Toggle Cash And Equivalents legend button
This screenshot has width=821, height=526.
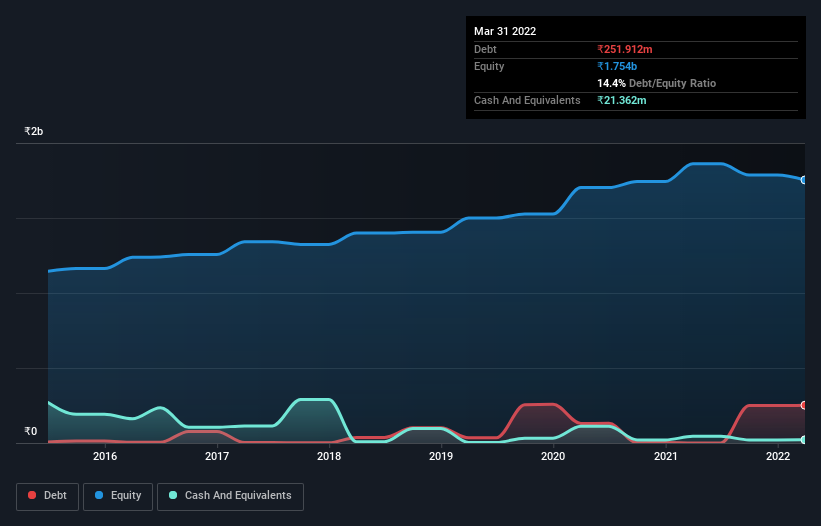(230, 496)
